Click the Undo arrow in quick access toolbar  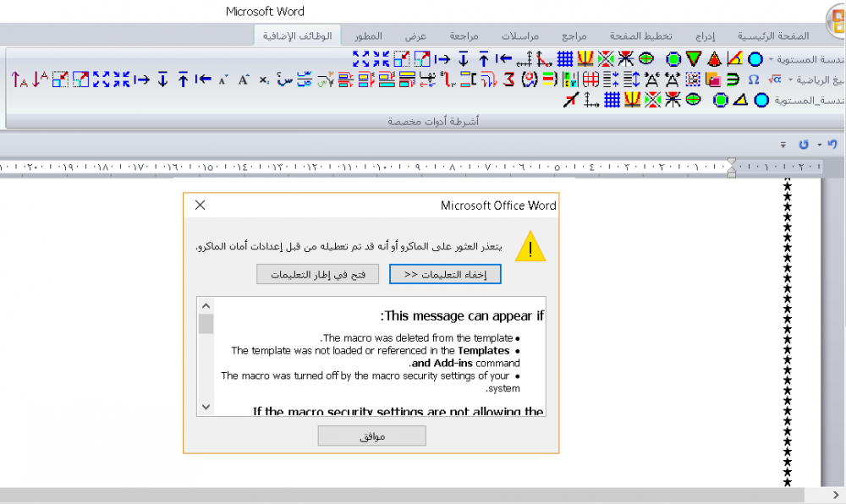click(x=832, y=144)
